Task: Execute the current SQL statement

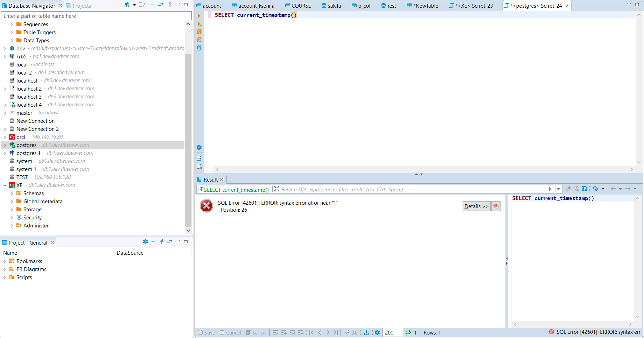Action: (x=199, y=16)
